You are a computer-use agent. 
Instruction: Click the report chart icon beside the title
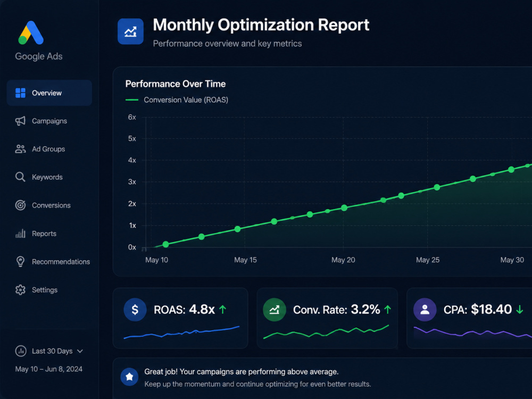click(x=131, y=31)
